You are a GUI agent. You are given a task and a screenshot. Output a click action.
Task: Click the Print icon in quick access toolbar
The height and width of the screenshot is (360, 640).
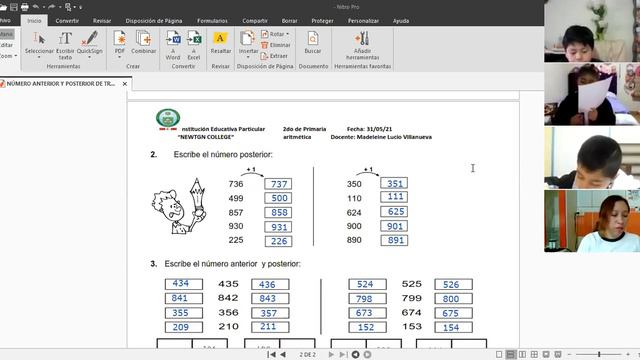point(25,7)
